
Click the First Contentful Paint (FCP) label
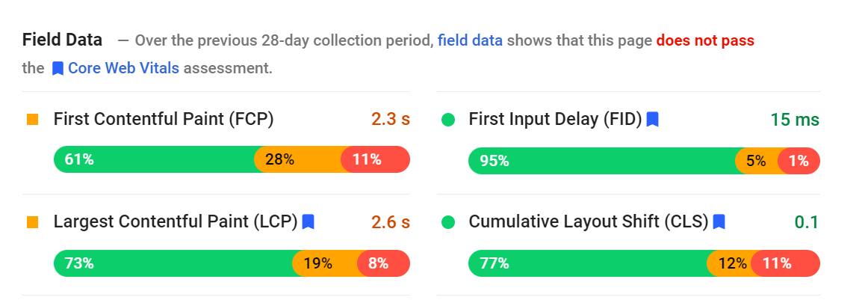point(164,119)
